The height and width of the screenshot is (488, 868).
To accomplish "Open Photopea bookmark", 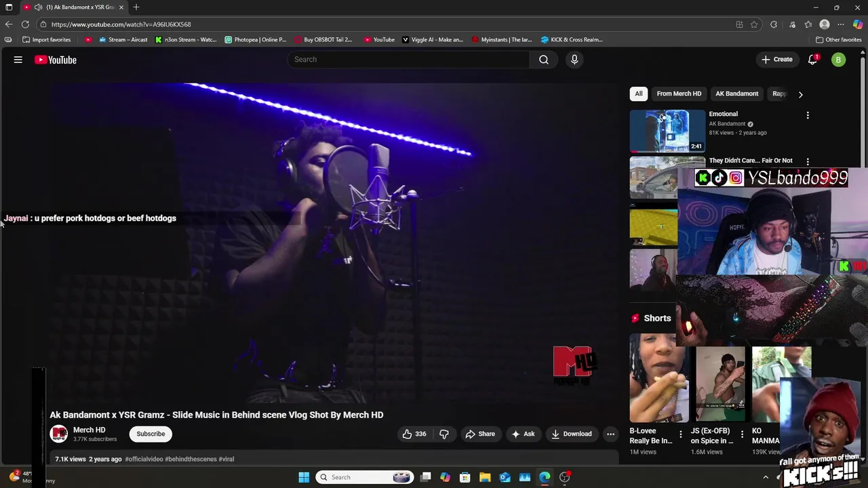I will (x=256, y=39).
